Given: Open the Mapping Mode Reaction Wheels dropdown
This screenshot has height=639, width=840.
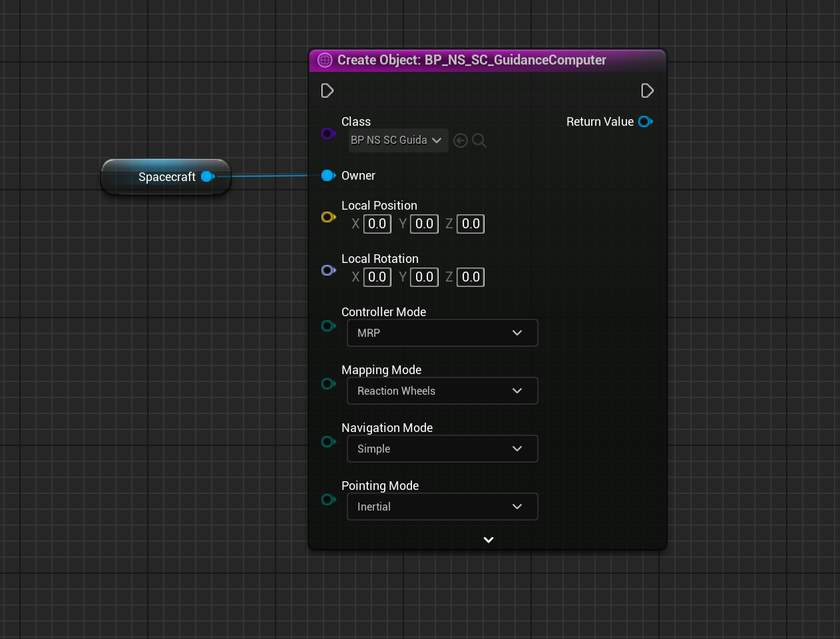Looking at the screenshot, I should pos(443,391).
